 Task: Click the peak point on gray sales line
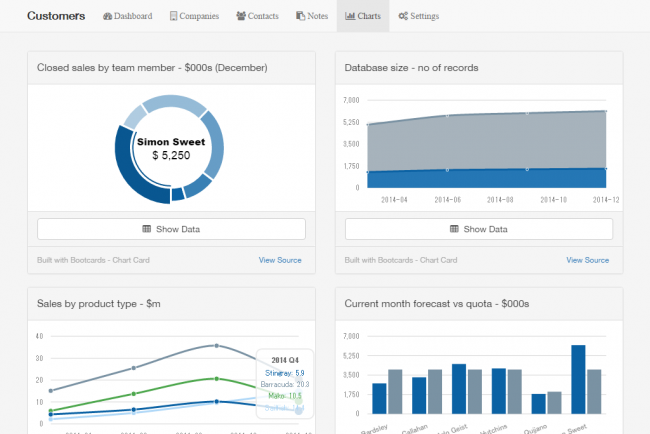(x=217, y=345)
